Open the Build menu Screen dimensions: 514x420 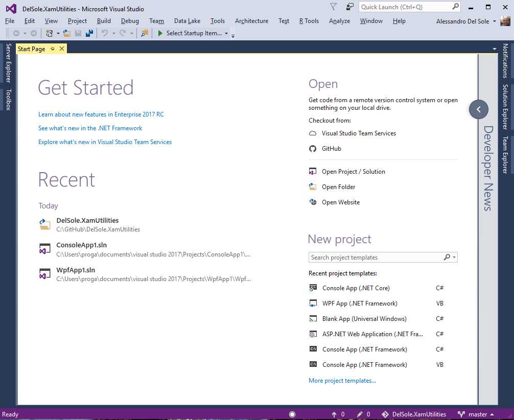[x=104, y=21]
